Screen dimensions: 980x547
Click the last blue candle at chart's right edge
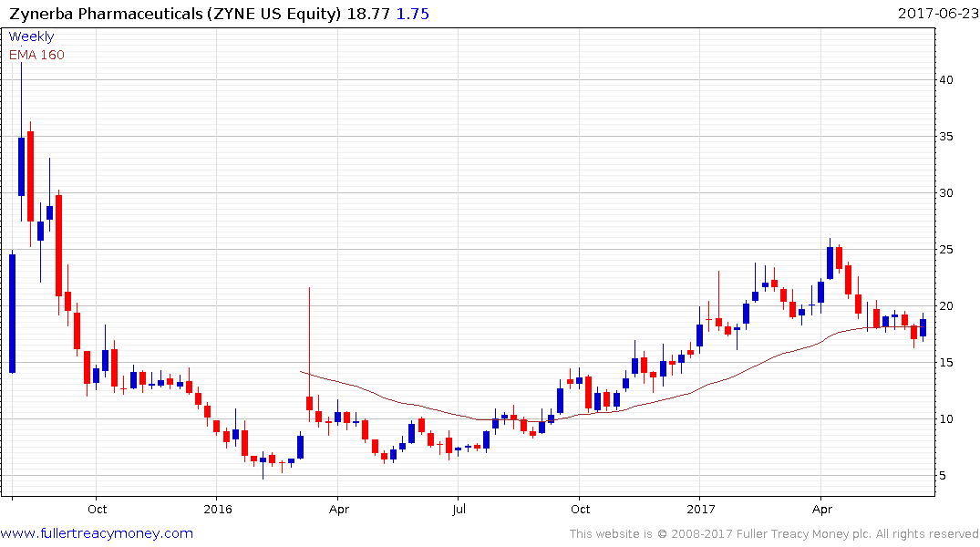tap(923, 327)
